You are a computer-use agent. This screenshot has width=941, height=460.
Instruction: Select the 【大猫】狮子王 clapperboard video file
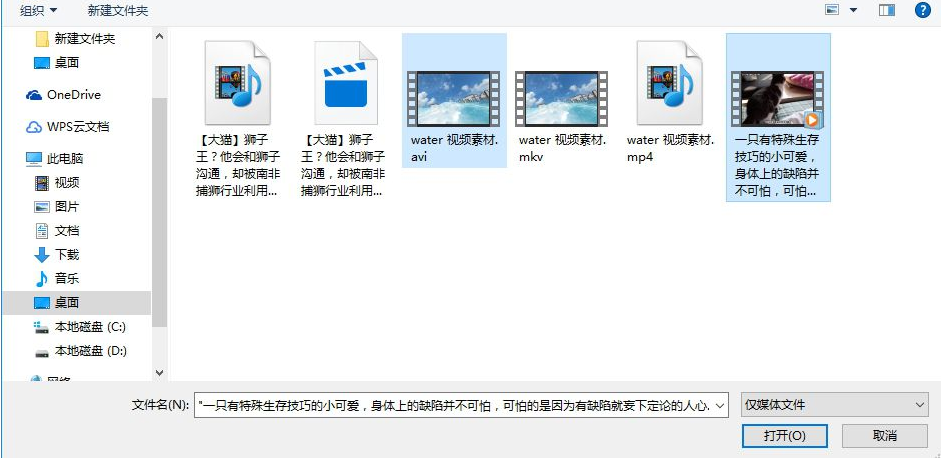[x=346, y=83]
